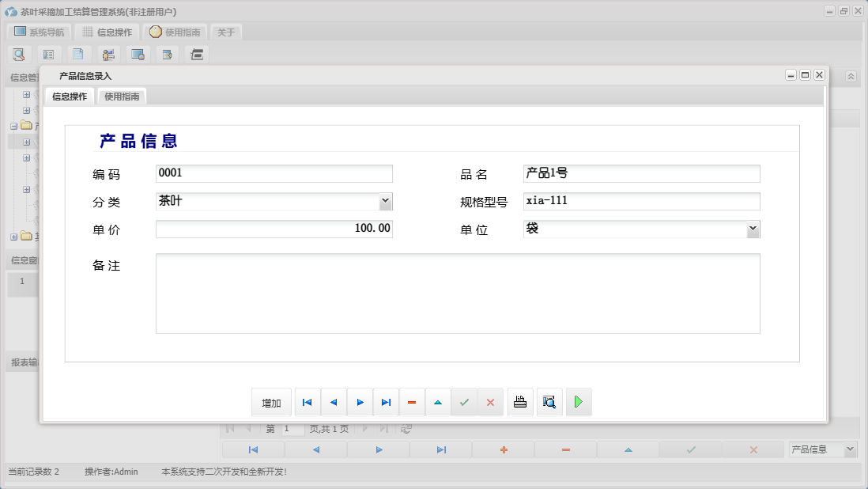
Task: Confirm changes with the green check icon
Action: coord(464,402)
